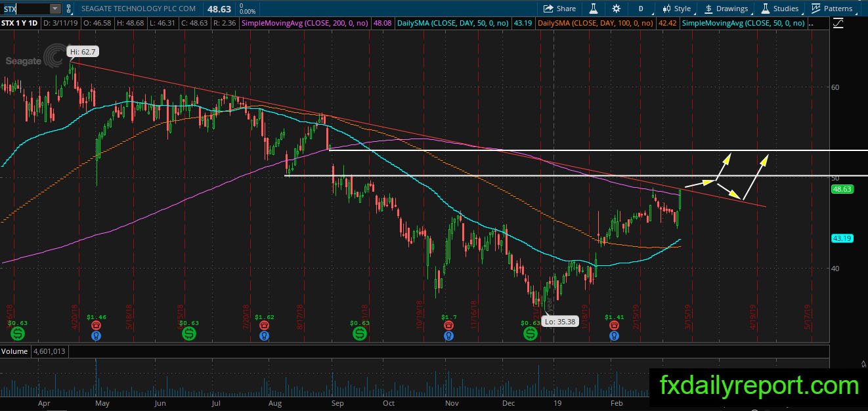Click the 40 price axis label

point(835,268)
